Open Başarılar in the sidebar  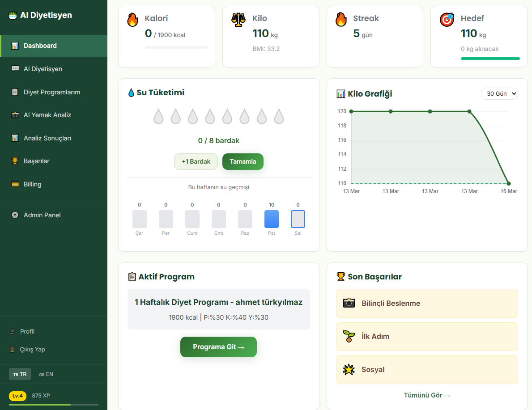point(54,161)
